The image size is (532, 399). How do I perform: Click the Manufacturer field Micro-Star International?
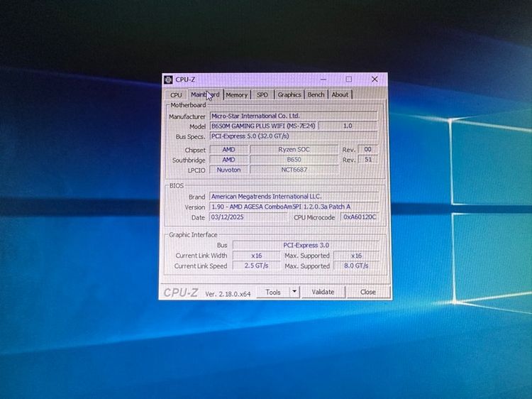click(294, 116)
